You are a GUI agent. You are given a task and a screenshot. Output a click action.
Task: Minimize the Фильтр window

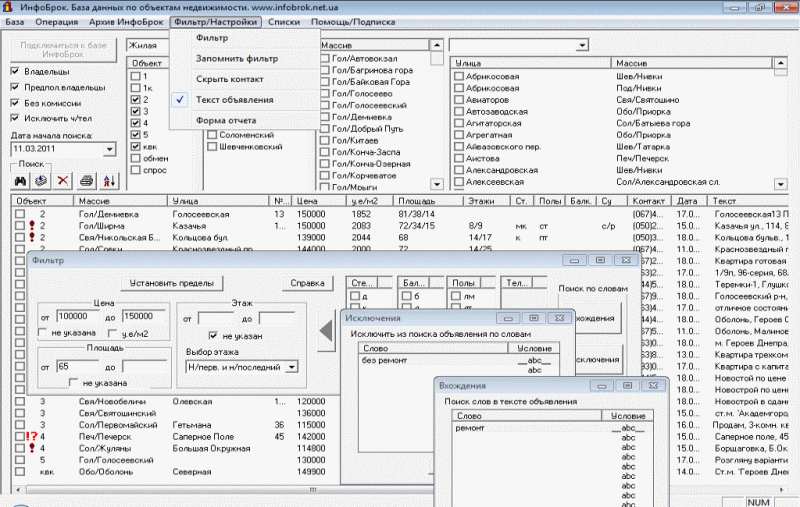pyautogui.click(x=574, y=260)
